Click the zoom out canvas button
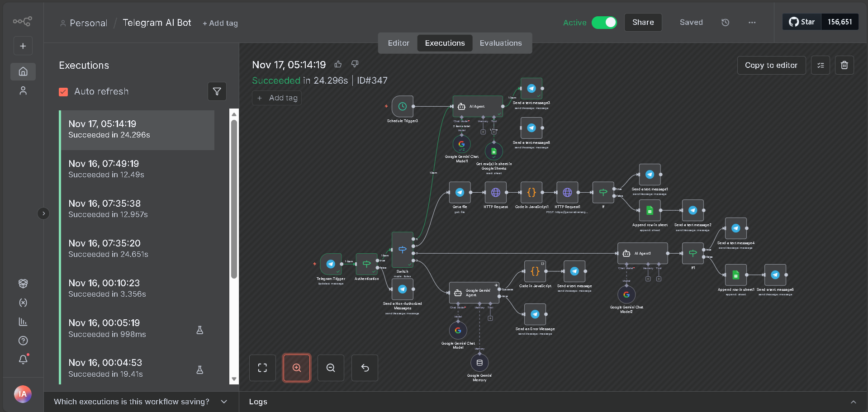This screenshot has width=868, height=412. point(331,368)
